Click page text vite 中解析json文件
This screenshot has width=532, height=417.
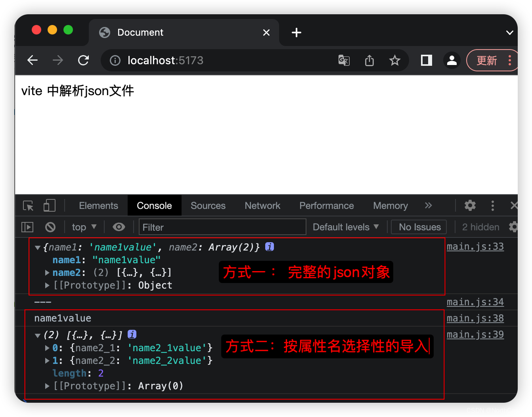click(78, 91)
